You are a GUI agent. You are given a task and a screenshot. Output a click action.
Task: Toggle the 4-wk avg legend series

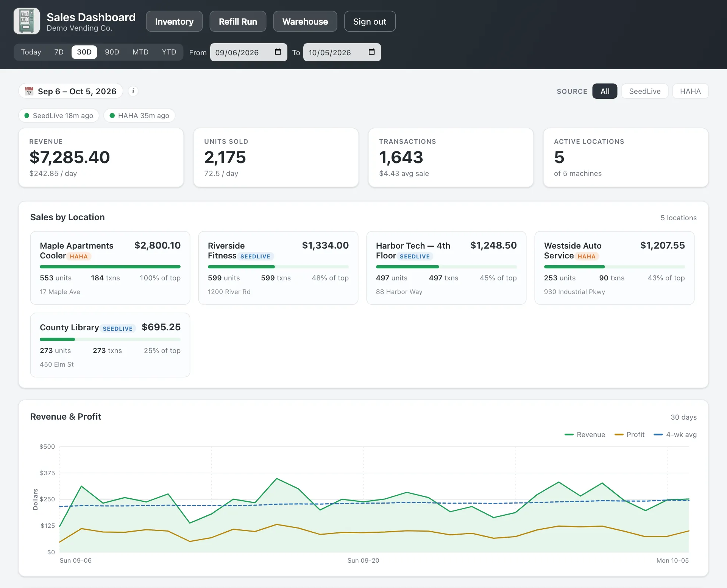(x=675, y=435)
